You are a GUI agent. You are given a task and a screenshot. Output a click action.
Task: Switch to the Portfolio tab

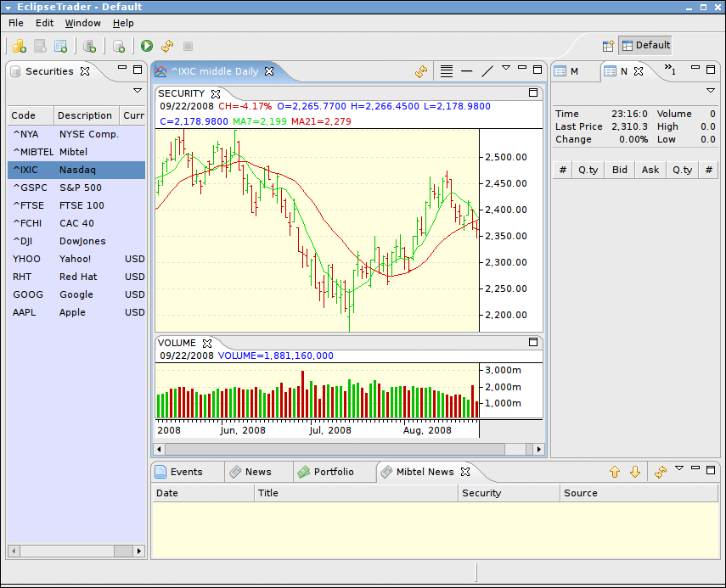(334, 472)
